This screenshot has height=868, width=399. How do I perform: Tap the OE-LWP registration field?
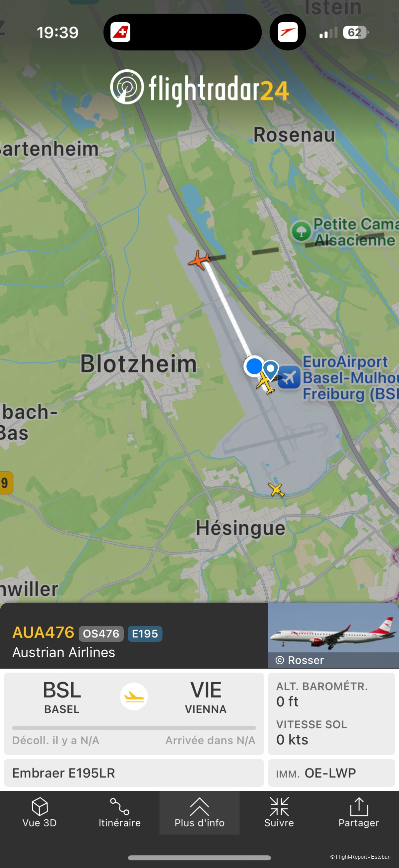tap(331, 773)
